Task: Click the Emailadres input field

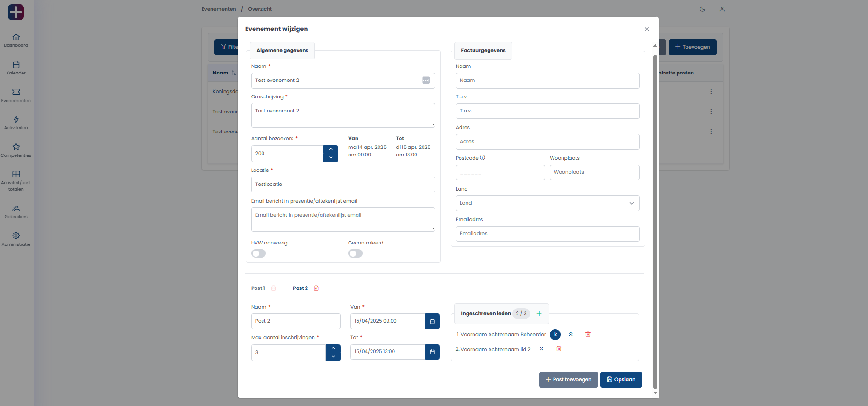Action: (547, 234)
